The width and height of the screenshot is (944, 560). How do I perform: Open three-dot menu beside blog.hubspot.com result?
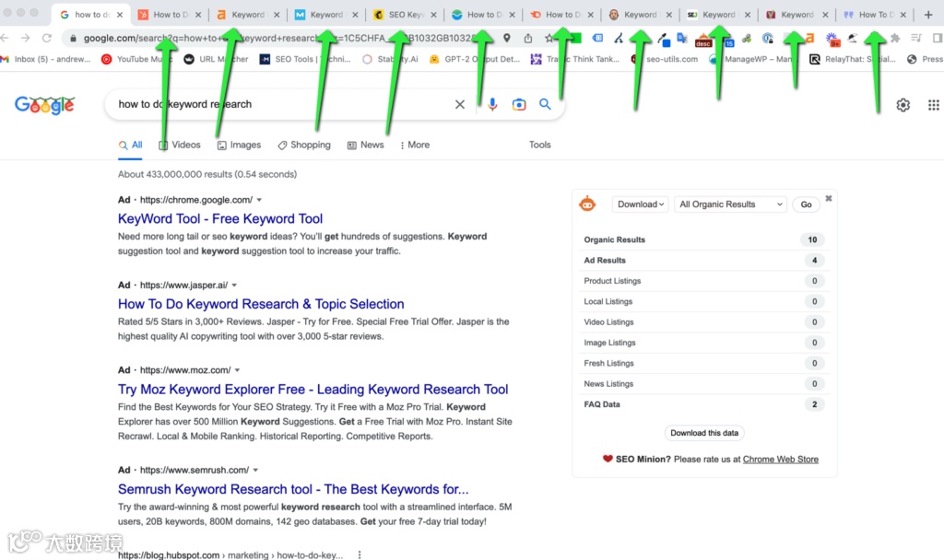tap(360, 554)
